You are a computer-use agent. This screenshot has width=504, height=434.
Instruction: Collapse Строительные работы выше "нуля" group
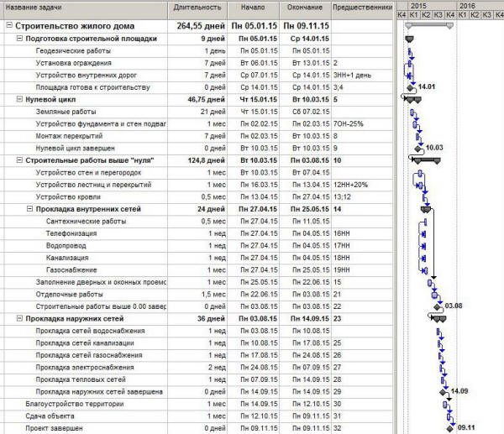point(19,160)
